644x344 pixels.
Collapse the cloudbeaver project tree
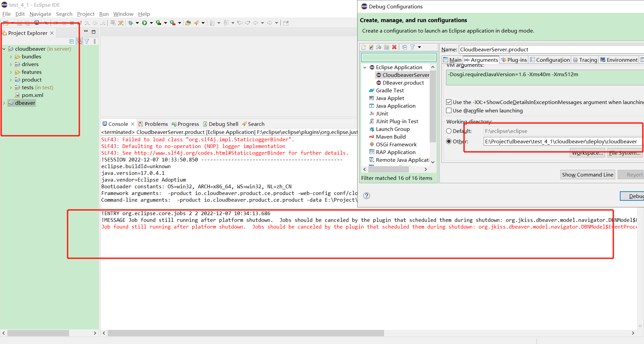coord(4,49)
